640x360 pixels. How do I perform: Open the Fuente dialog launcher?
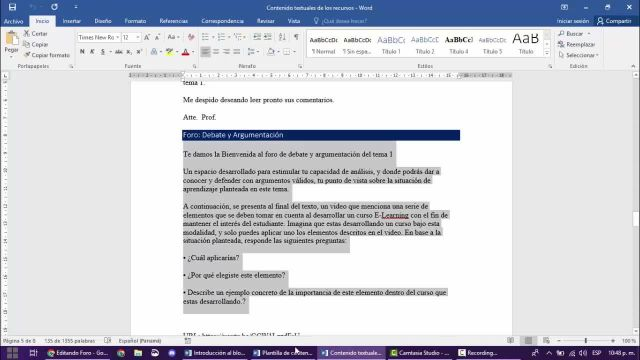click(194, 66)
